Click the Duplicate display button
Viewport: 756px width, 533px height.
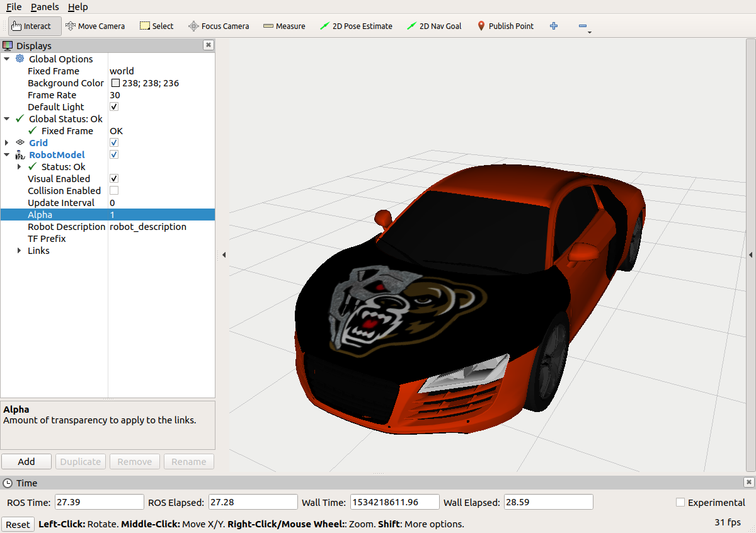pyautogui.click(x=81, y=461)
